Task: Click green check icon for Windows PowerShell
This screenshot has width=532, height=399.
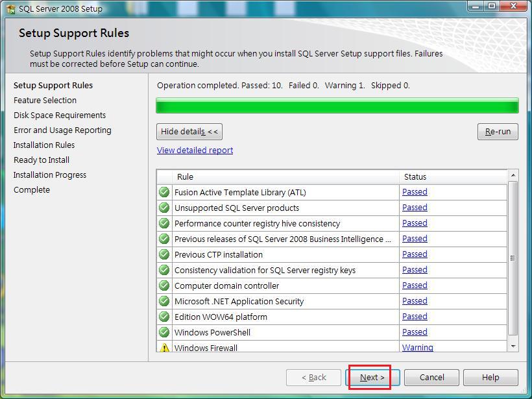Action: [x=164, y=332]
